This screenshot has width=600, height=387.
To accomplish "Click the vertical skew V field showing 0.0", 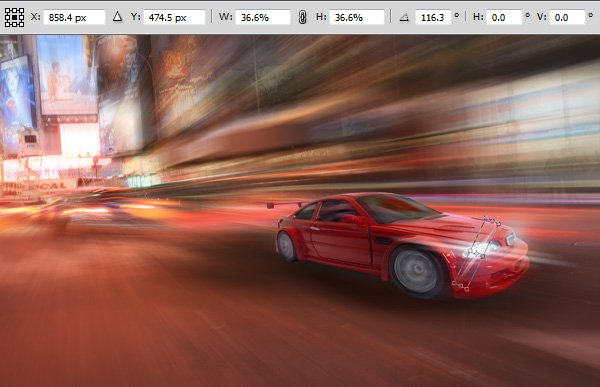I will [567, 17].
